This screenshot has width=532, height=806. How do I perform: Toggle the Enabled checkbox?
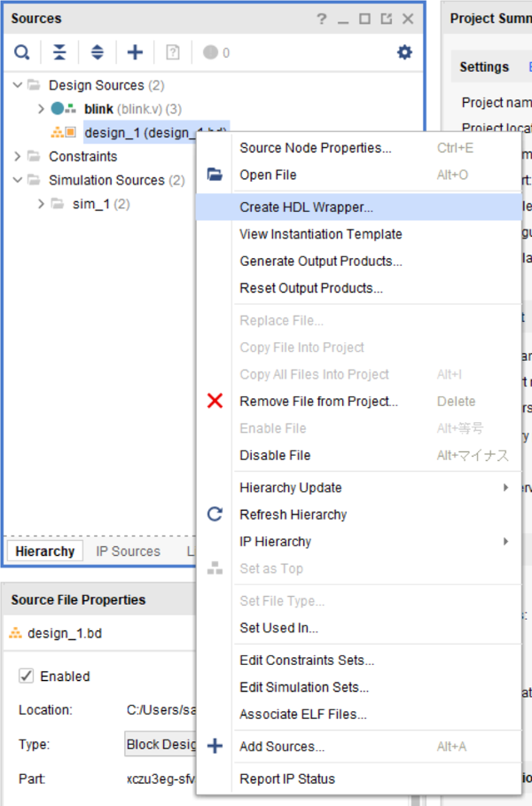coord(27,677)
